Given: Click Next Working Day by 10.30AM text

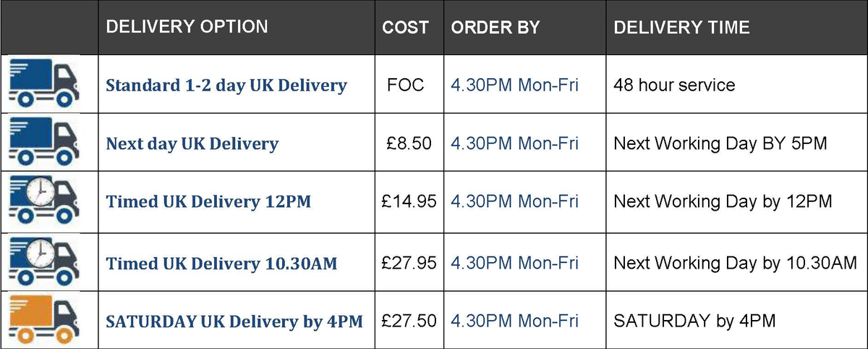Looking at the screenshot, I should point(735,263).
